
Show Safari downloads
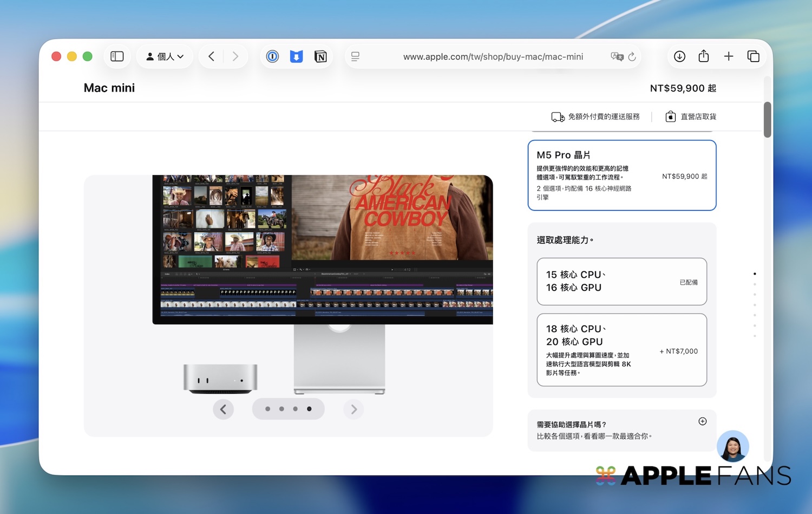click(x=679, y=56)
